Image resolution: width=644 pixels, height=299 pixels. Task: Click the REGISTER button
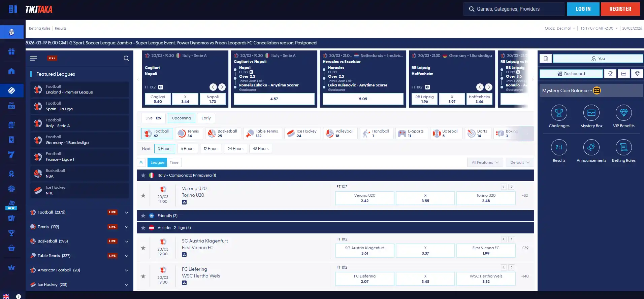620,9
